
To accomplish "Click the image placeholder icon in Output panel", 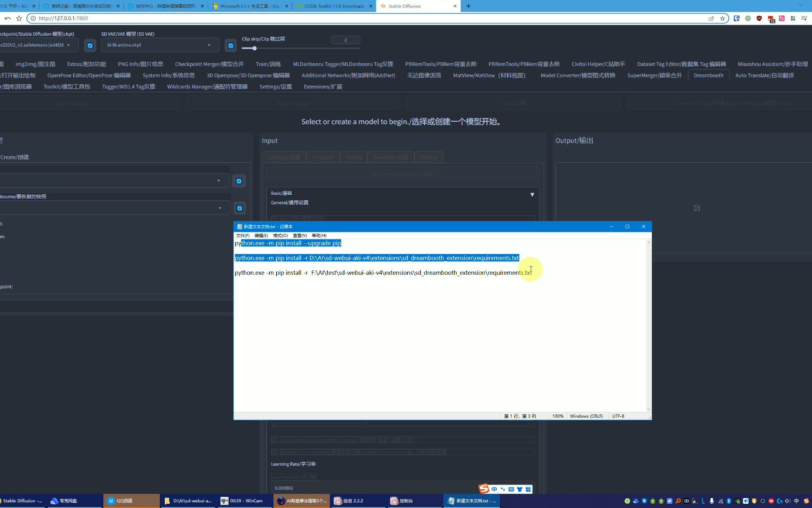I will 697,207.
